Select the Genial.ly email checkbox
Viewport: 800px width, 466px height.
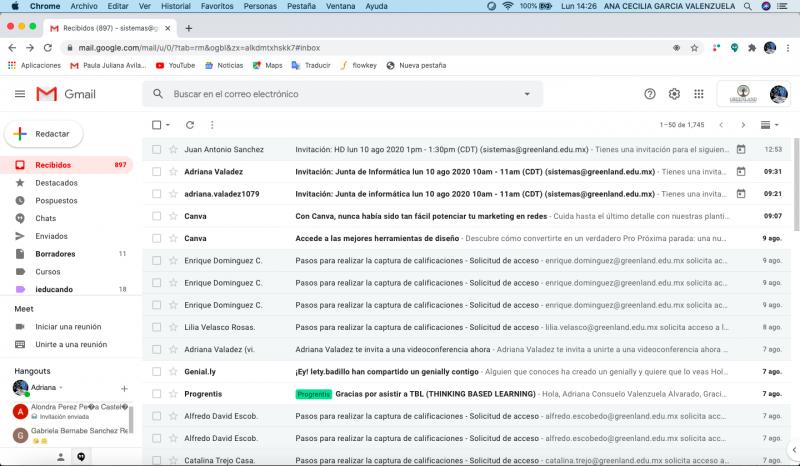pyautogui.click(x=156, y=371)
